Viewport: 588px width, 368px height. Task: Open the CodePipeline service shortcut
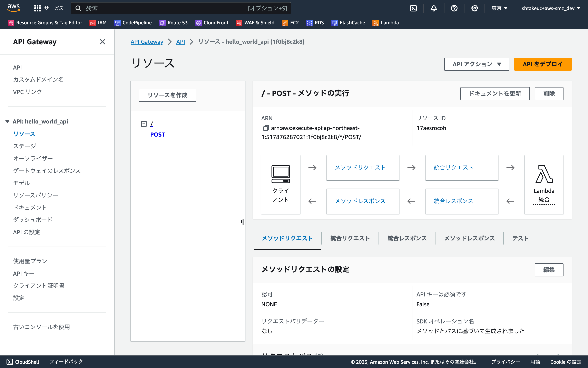click(133, 23)
